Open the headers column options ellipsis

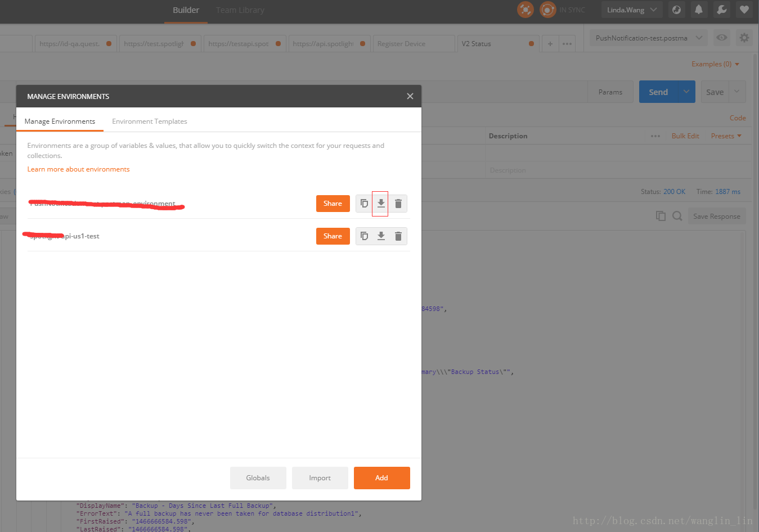[x=655, y=136]
